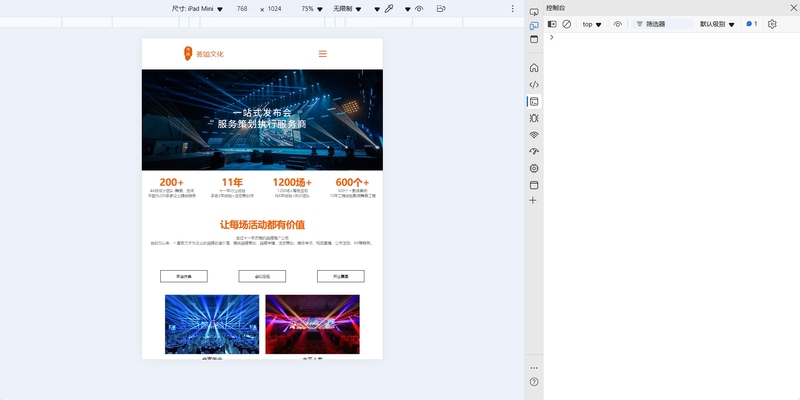Open the red stage lights thumbnail

point(312,324)
